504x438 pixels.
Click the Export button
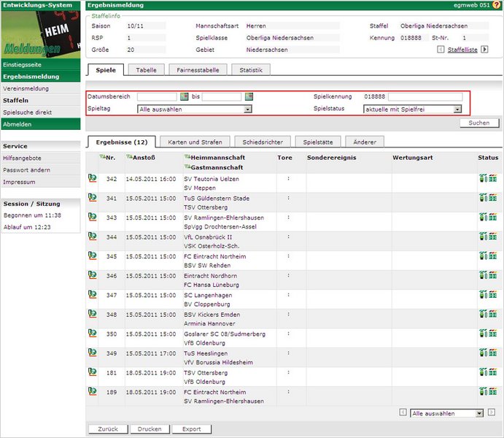coord(191,429)
